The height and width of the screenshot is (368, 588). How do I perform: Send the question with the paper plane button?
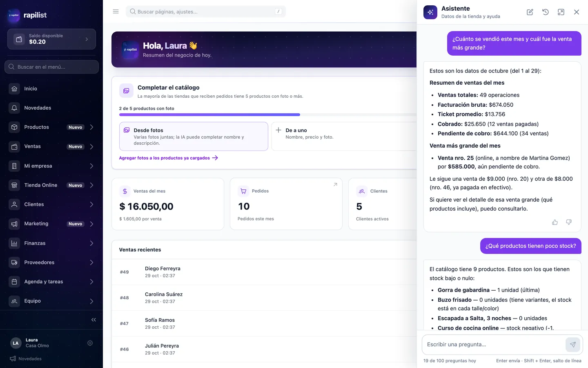pos(573,345)
